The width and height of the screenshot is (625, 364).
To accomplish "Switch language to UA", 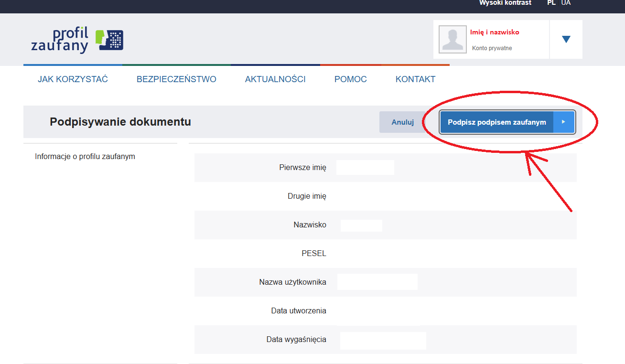I will click(566, 3).
